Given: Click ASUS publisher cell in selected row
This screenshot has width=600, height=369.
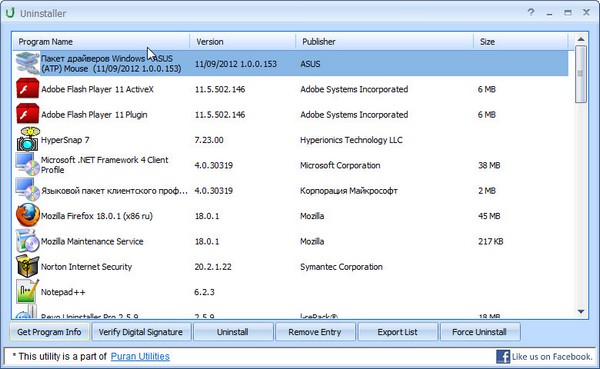Looking at the screenshot, I should [x=310, y=64].
